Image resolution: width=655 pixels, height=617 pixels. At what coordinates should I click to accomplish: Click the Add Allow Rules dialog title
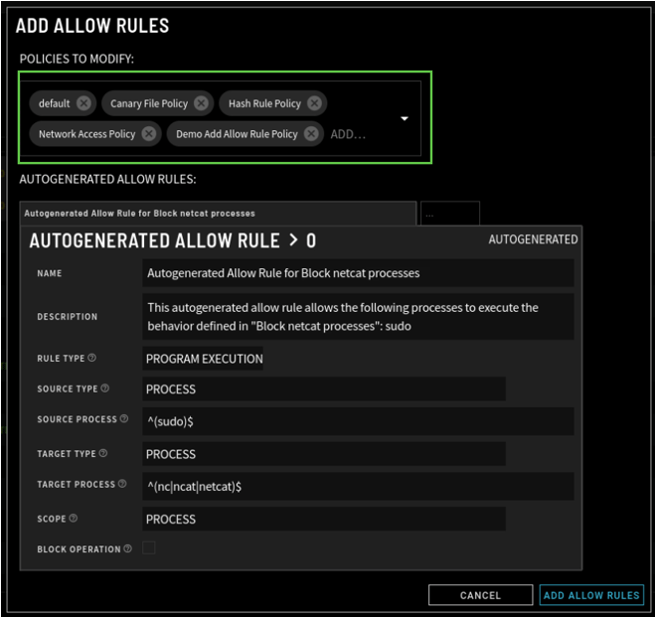tap(92, 26)
